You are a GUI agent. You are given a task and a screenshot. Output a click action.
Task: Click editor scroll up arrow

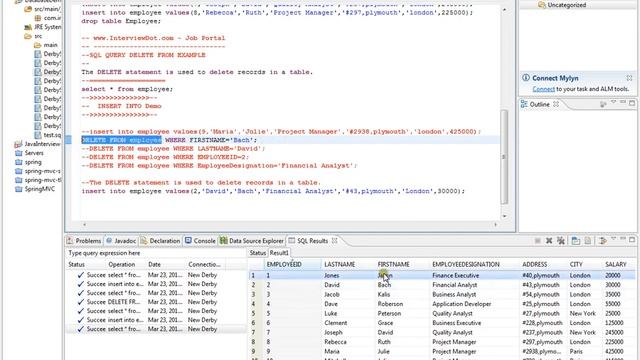pos(504,9)
